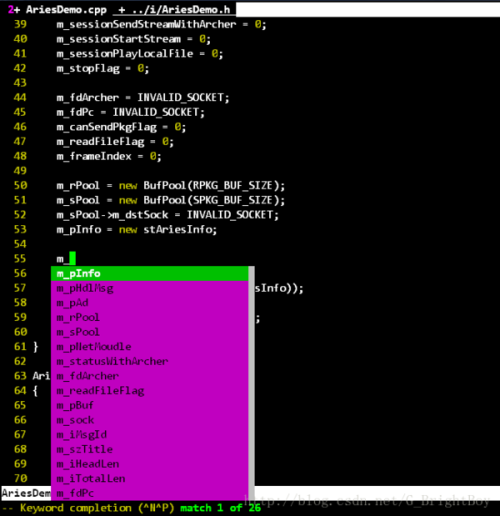Choose m_readFileFlag from the completion list
This screenshot has height=516, width=500.
click(149, 391)
